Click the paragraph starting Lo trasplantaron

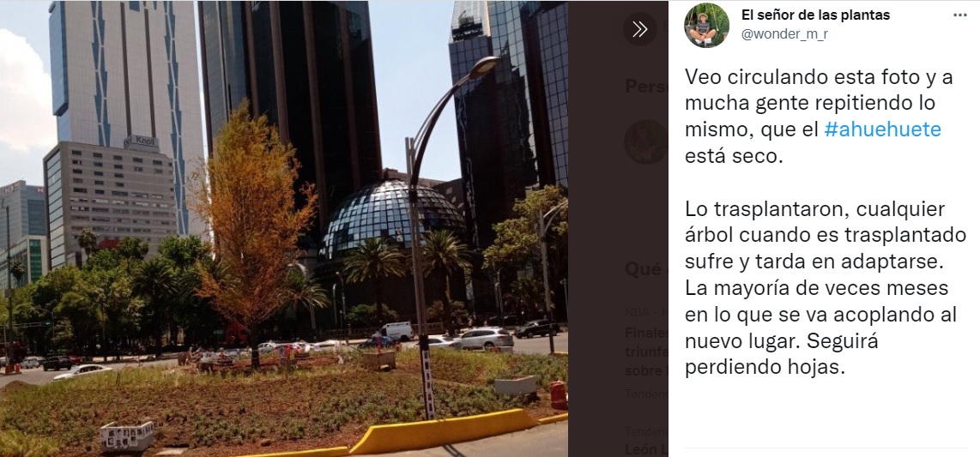tap(825, 288)
